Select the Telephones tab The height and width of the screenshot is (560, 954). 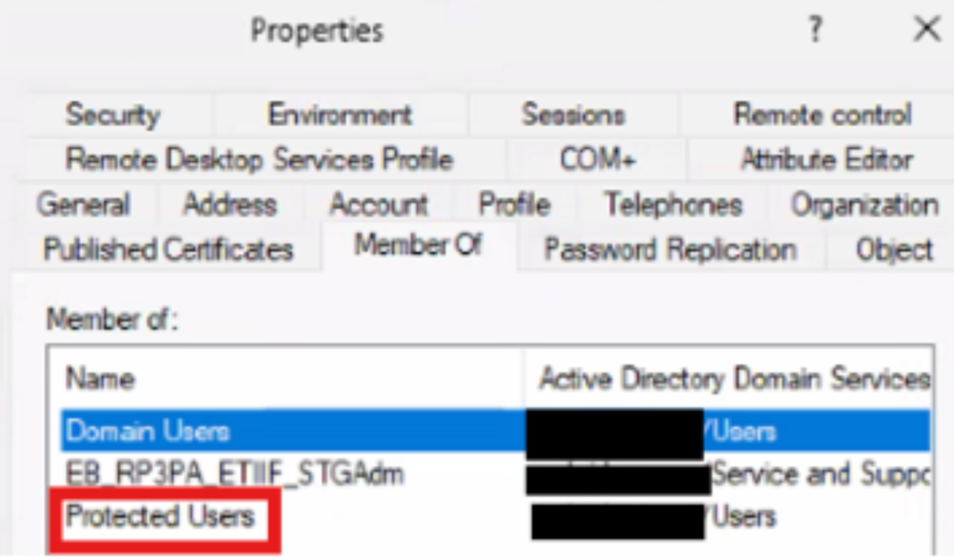point(673,204)
